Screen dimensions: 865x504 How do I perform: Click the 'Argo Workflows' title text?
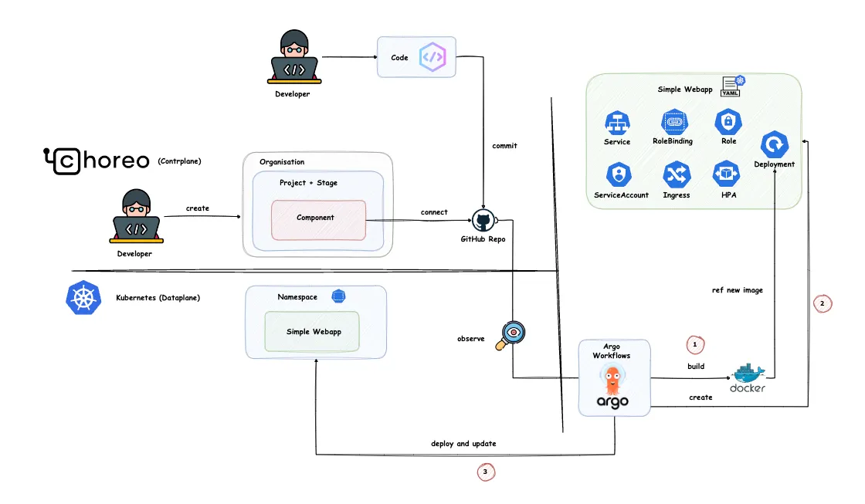(x=611, y=350)
